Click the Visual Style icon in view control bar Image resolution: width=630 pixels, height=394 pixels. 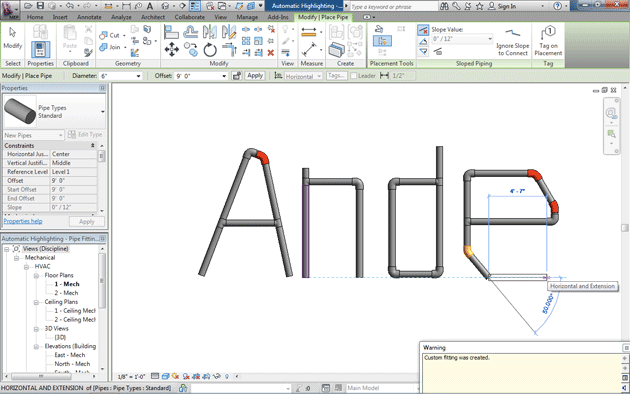pyautogui.click(x=165, y=376)
